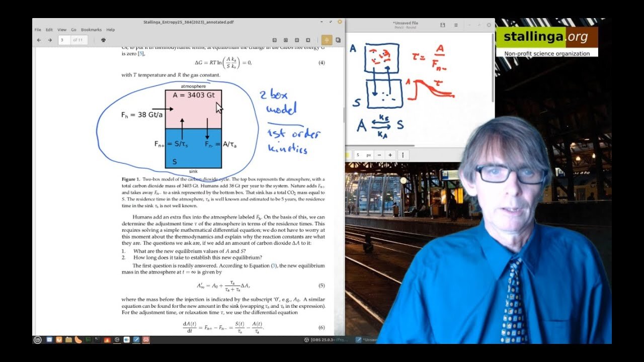Open the Linux Mint start menu

pos(37,340)
